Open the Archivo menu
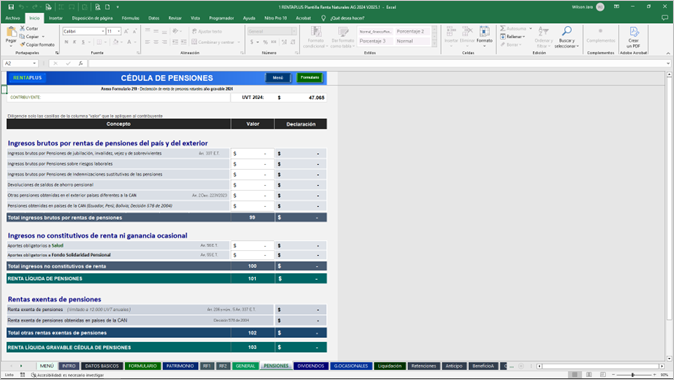The height and width of the screenshot is (380, 674). click(12, 18)
